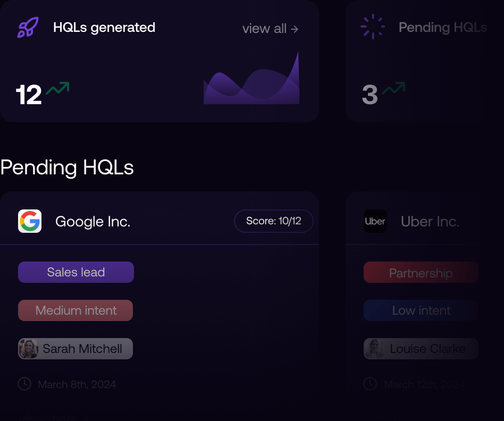504x421 pixels.
Task: Click the clock icon beside March 12th, 2024
Action: [x=370, y=384]
